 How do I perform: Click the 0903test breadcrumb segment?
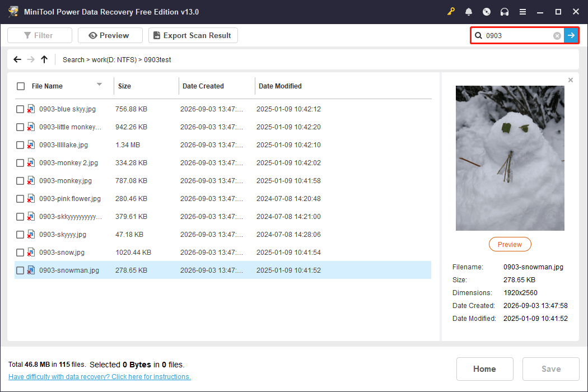click(157, 60)
